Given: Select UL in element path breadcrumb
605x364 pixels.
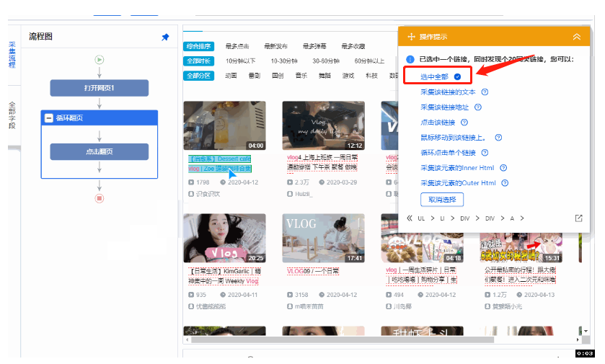Looking at the screenshot, I should [x=421, y=218].
